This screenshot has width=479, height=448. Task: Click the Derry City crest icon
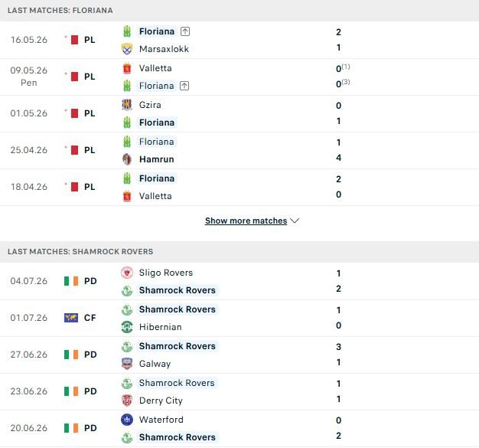point(127,401)
